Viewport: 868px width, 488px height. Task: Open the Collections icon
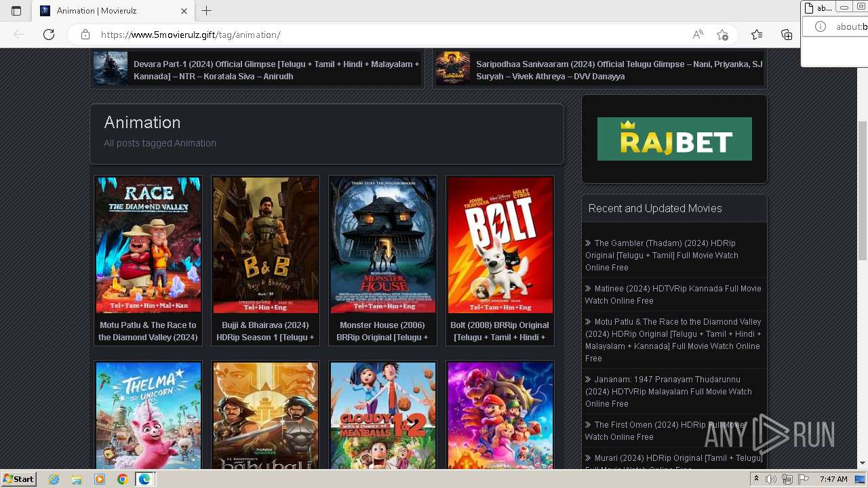click(x=787, y=35)
